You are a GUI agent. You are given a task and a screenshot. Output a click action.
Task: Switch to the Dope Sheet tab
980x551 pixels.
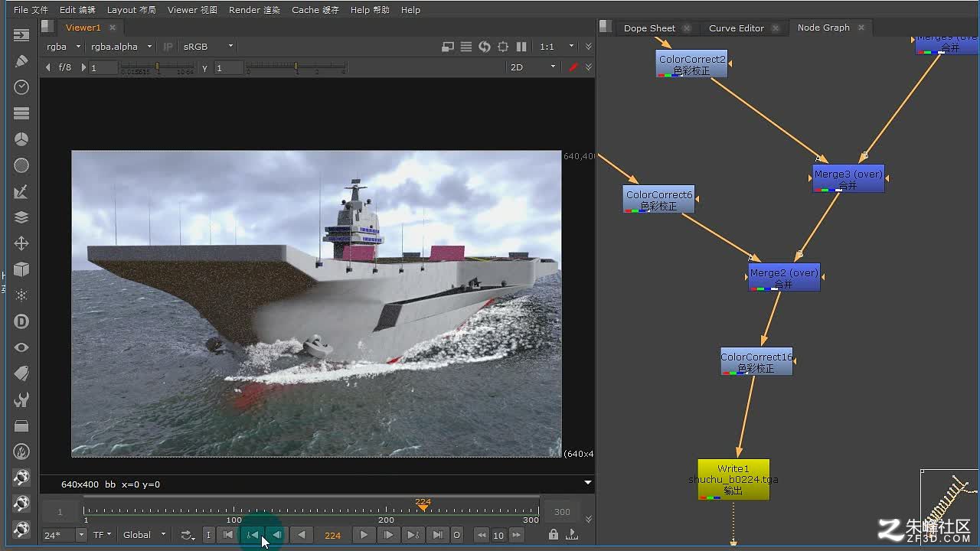[649, 28]
